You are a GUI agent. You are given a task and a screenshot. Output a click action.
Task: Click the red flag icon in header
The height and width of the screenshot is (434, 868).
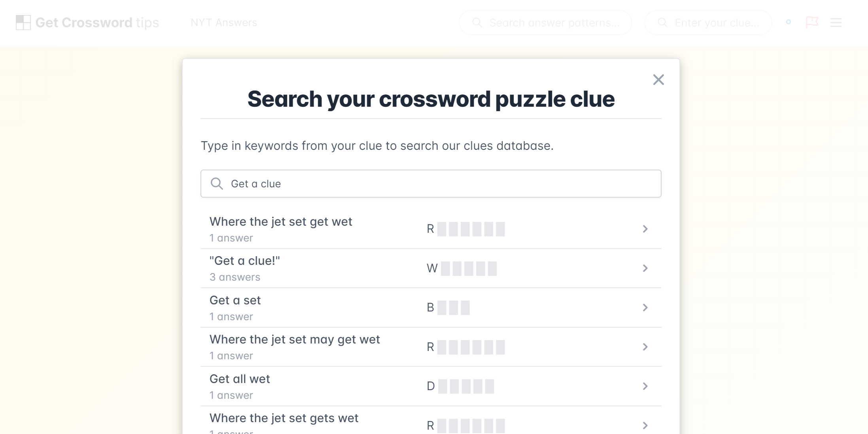(x=812, y=22)
